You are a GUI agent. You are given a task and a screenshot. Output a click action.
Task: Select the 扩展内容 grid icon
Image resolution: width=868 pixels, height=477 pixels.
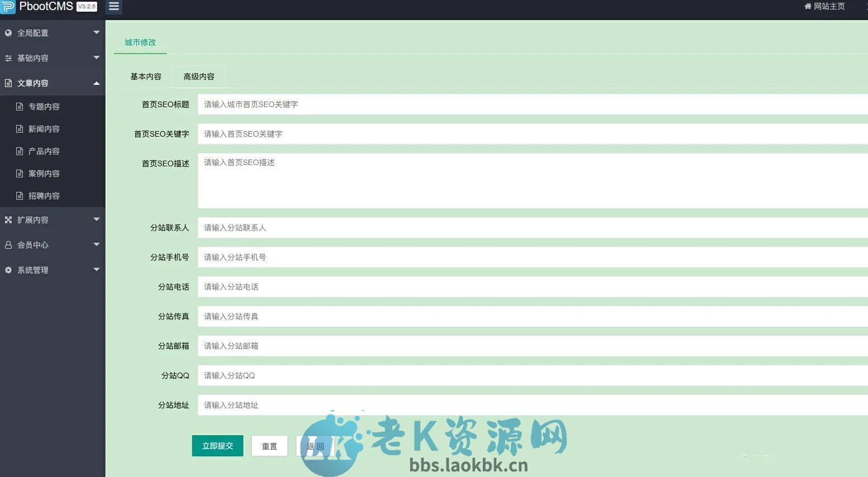tap(8, 219)
